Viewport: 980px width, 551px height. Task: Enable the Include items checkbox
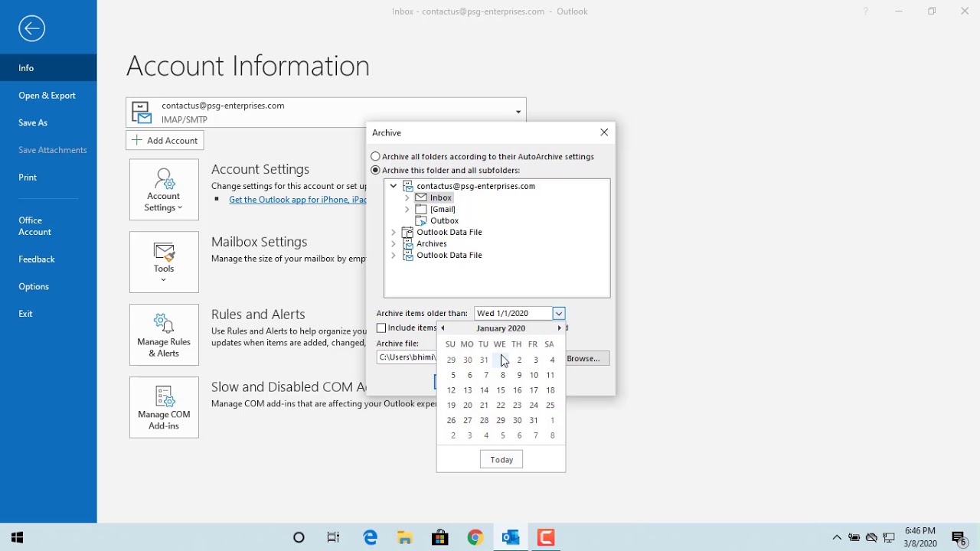381,328
